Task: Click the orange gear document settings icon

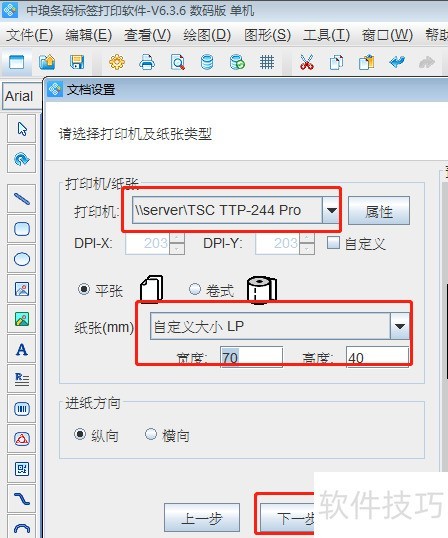Action: [x=117, y=62]
